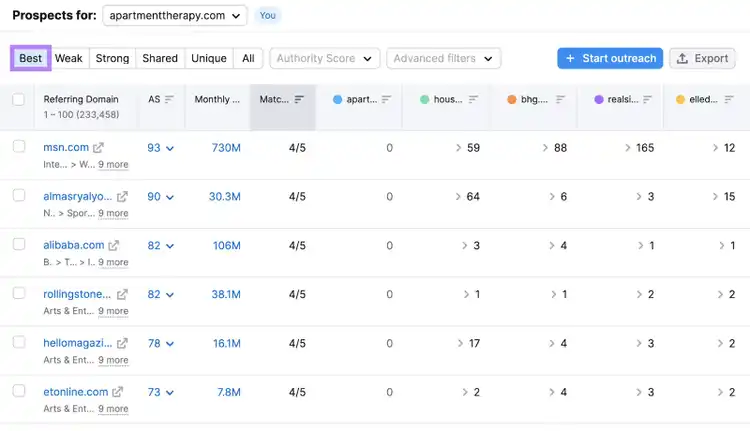Image resolution: width=750 pixels, height=431 pixels.
Task: Expand AS 78 details for hellomagazi
Action: 170,344
